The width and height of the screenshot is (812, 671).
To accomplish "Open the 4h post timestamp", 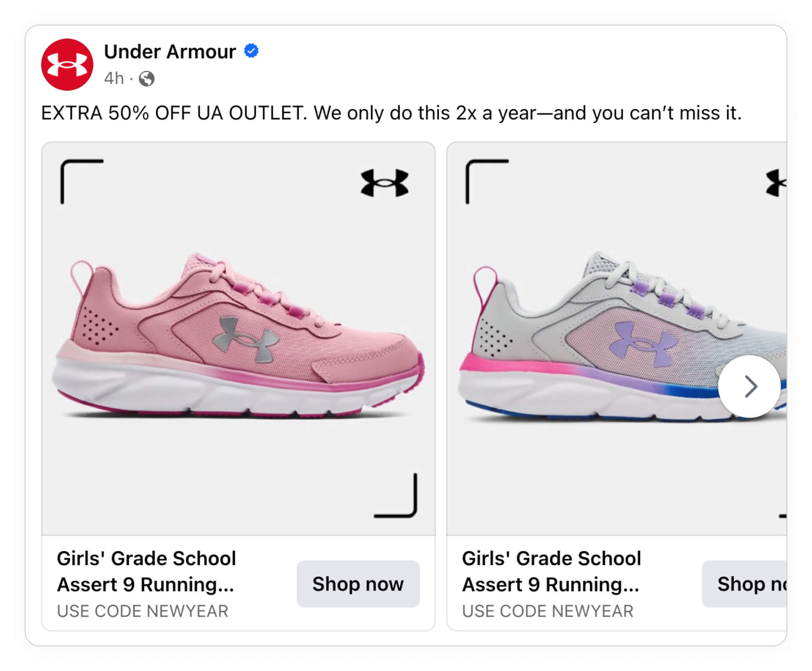I will 114,79.
